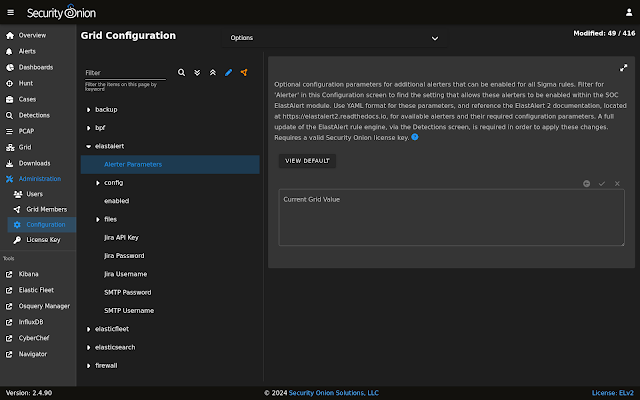The image size is (640, 400).
Task: Open Users under Administration
Action: coord(42,194)
